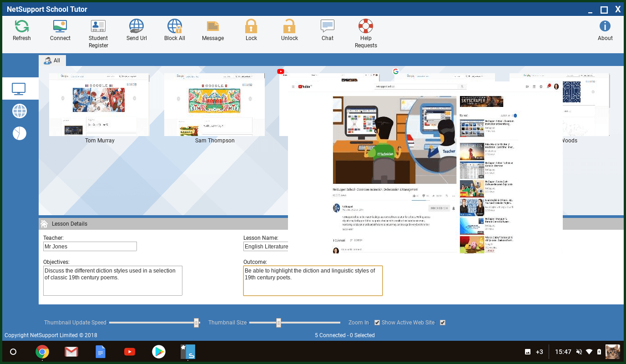This screenshot has height=364, width=626.
Task: Click the Thumbnail Update Speed slider handle
Action: (x=197, y=323)
